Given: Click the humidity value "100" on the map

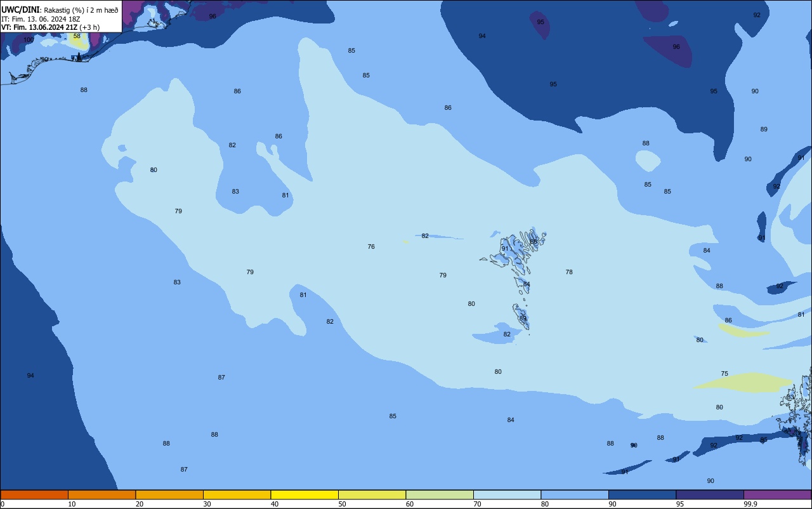Looking at the screenshot, I should point(29,40).
